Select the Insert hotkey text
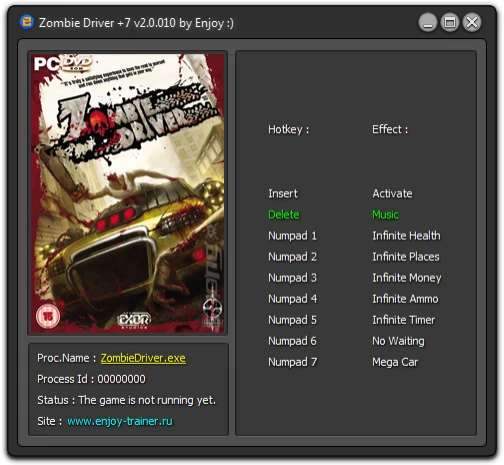This screenshot has width=504, height=465. (x=283, y=193)
